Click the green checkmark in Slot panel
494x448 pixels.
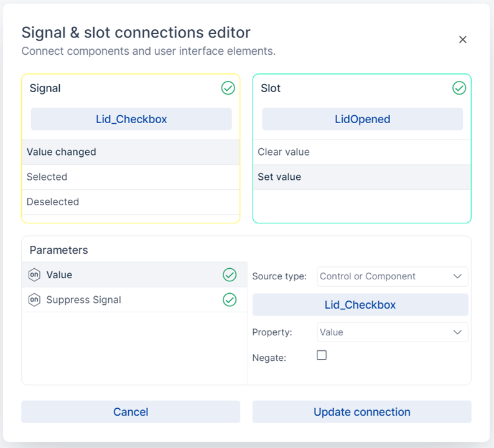click(459, 88)
